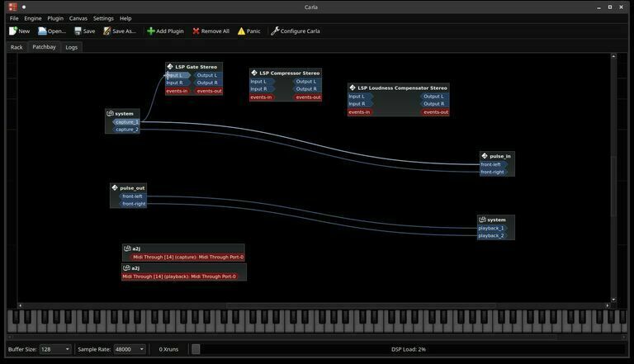634x364 pixels.
Task: Open the Help menu
Action: point(125,18)
